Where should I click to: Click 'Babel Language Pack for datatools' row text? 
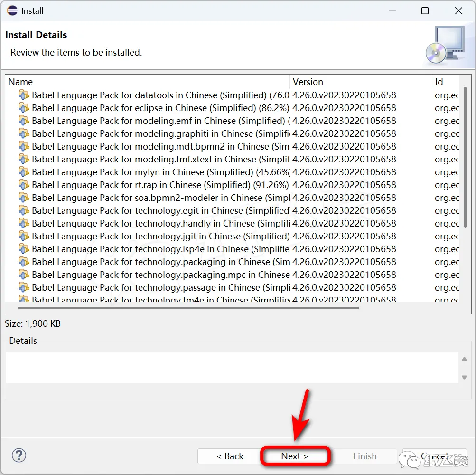[x=160, y=95]
